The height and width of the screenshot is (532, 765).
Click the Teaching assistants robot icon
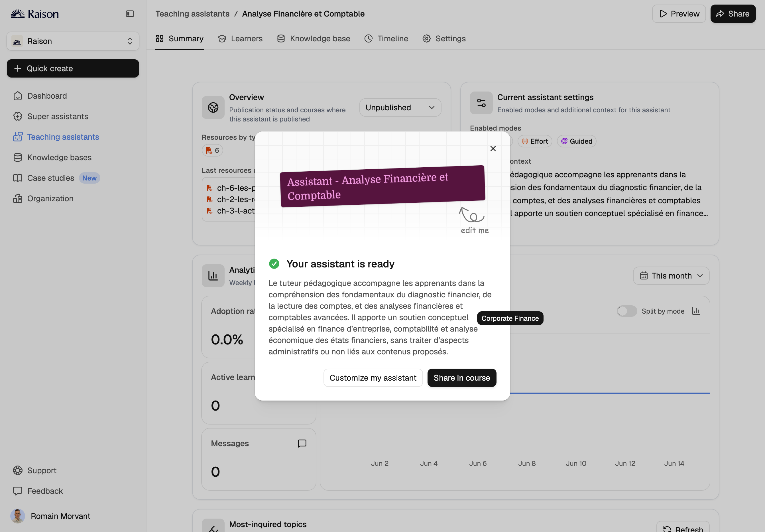click(18, 137)
